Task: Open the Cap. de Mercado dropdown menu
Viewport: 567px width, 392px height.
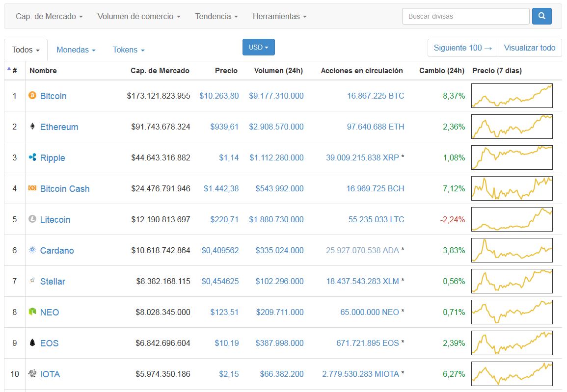Action: click(x=49, y=17)
